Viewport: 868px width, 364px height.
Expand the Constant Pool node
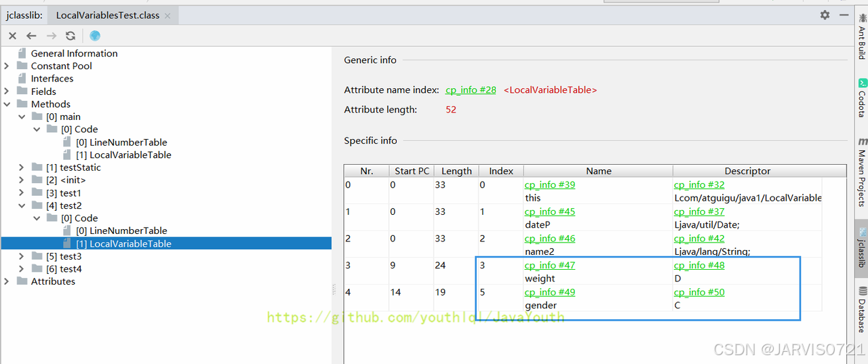coord(7,66)
